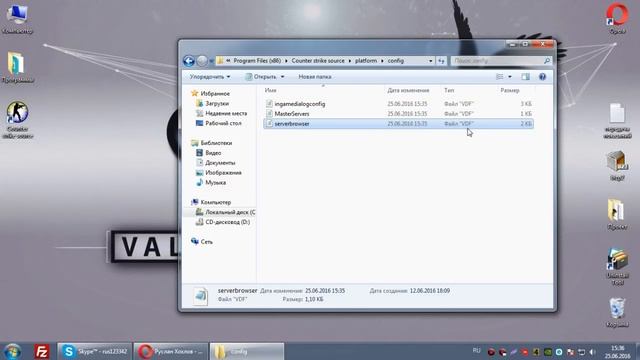Open Видео library
The width and height of the screenshot is (640, 360).
point(213,153)
